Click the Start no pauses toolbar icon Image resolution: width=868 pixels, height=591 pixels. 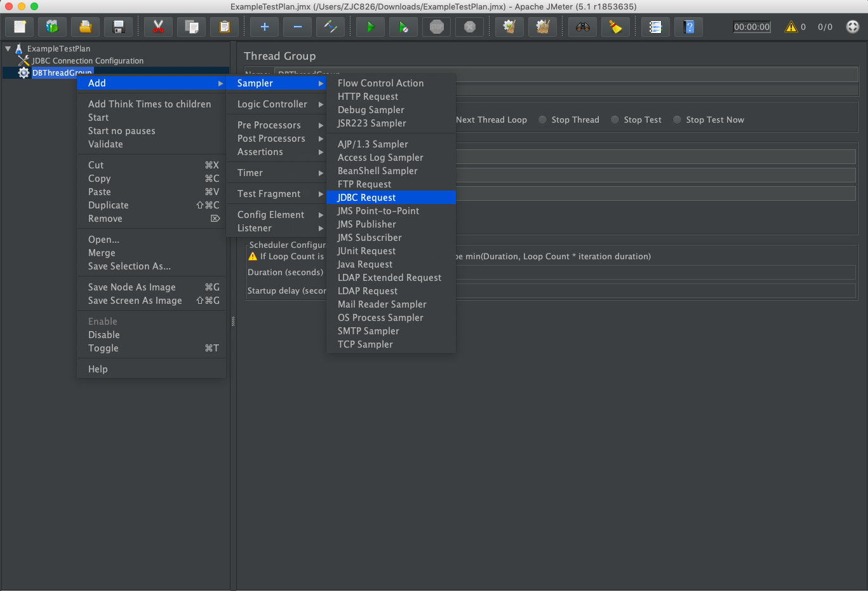pos(404,27)
